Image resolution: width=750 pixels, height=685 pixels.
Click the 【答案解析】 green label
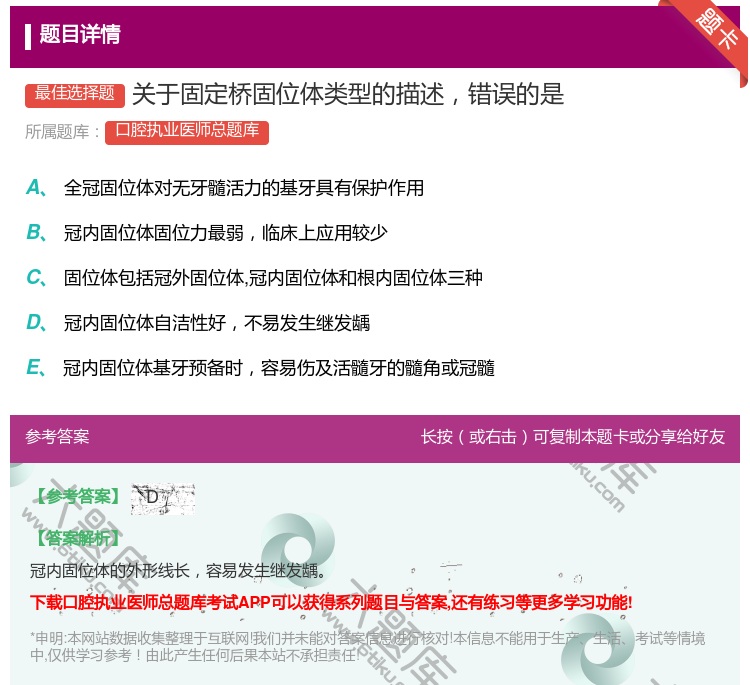[78, 539]
